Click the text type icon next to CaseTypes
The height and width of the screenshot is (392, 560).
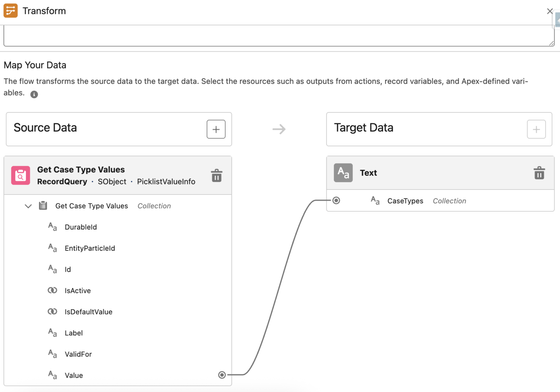click(375, 200)
